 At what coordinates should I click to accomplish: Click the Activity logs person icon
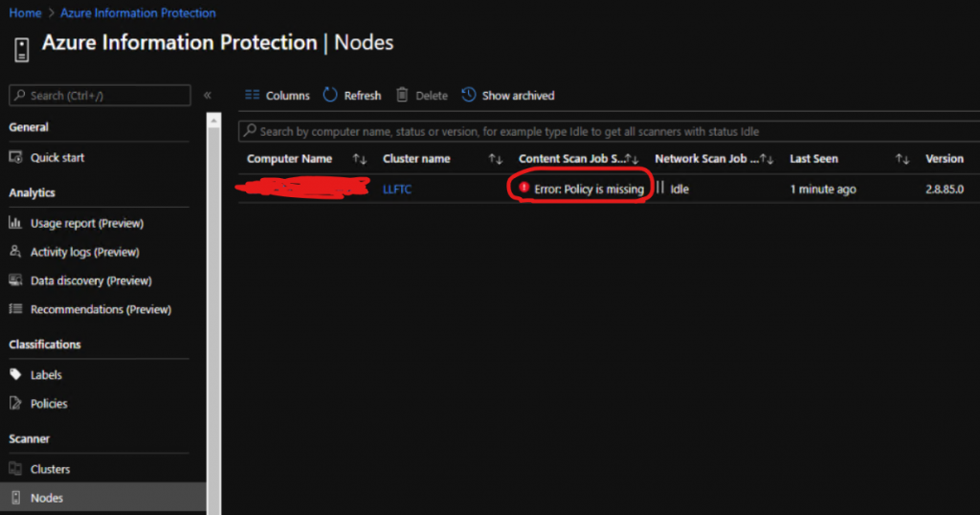[15, 251]
